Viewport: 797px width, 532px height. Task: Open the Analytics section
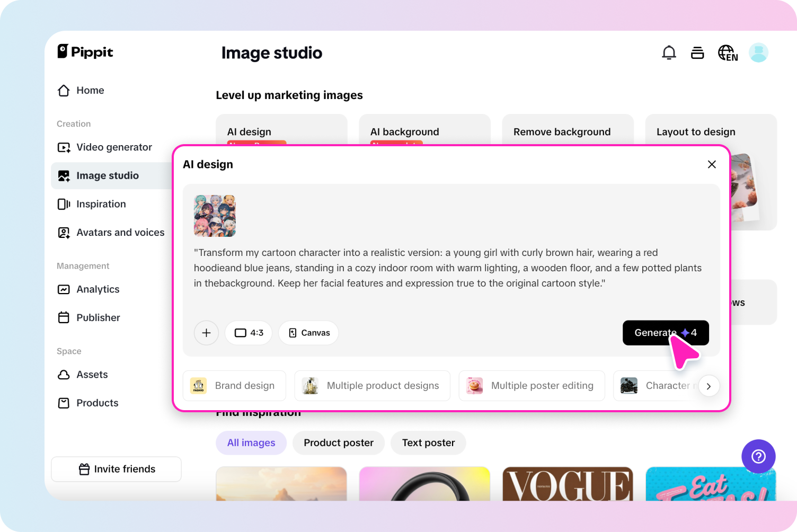tap(98, 289)
